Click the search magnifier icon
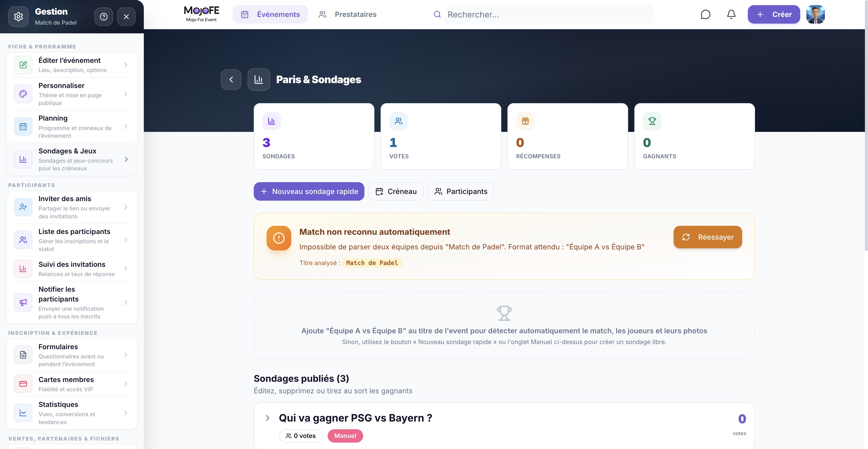The width and height of the screenshot is (868, 449). click(x=437, y=14)
